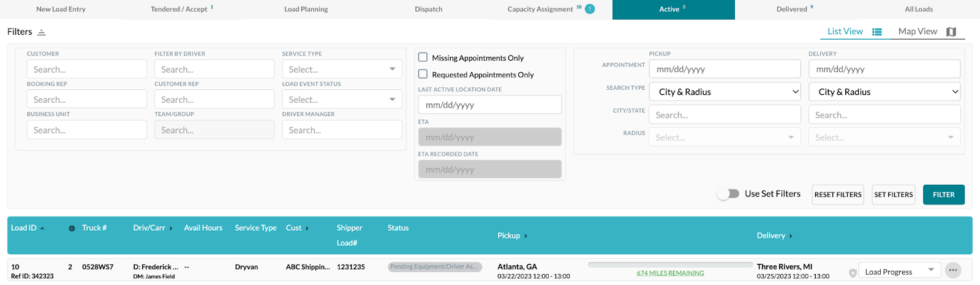
Task: Check Requested Appointments Only
Action: tap(423, 74)
